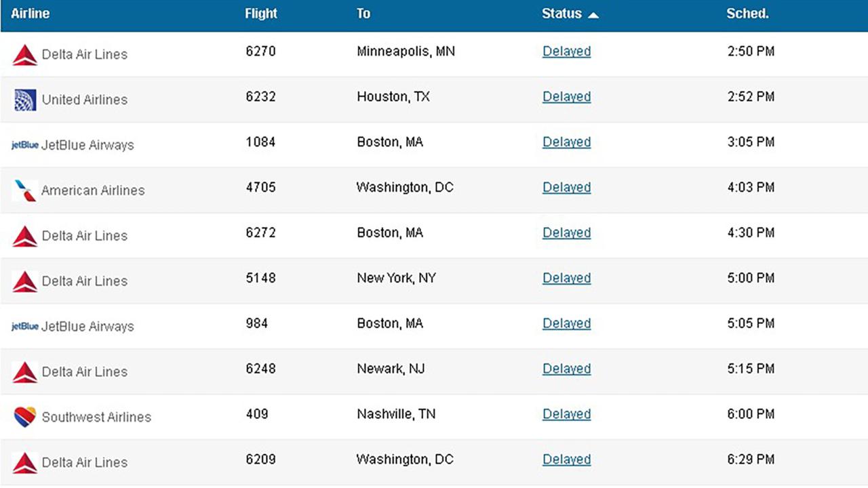The image size is (868, 488).
Task: Click Delta logo for flight 5148
Action: point(25,281)
